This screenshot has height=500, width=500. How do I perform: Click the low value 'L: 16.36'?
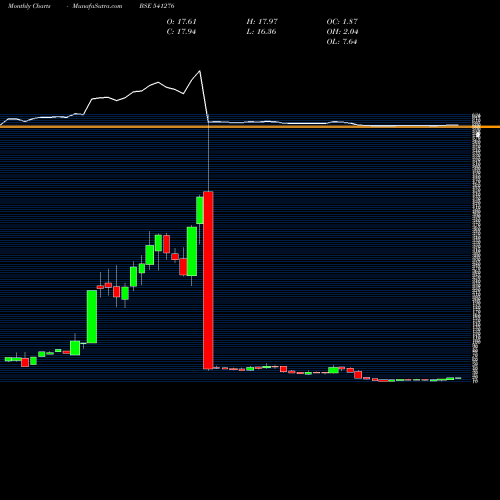(x=261, y=32)
